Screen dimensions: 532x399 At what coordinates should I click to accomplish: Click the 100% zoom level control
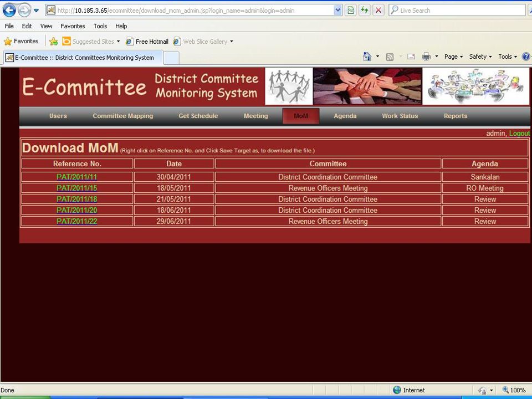coord(514,390)
